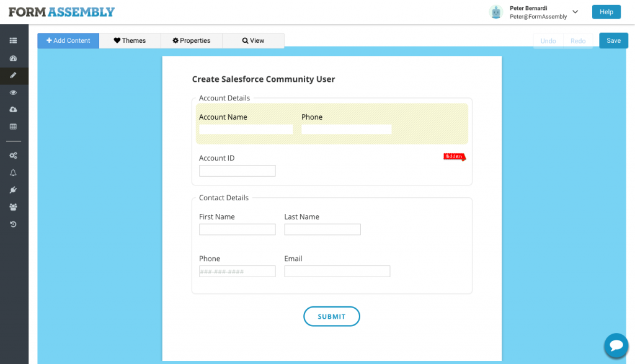Click the First Name input field

click(x=237, y=229)
